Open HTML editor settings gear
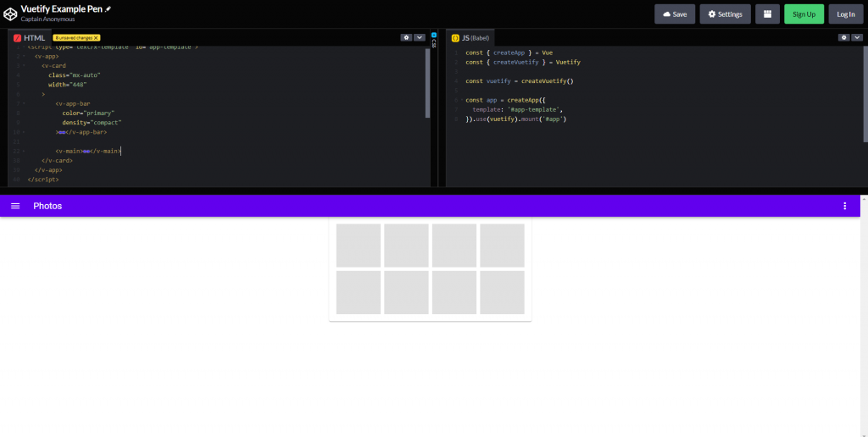This screenshot has width=868, height=437. click(x=406, y=37)
